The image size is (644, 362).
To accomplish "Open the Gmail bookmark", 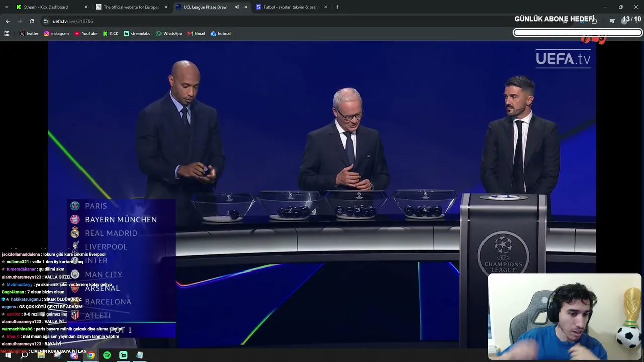I will pyautogui.click(x=196, y=34).
